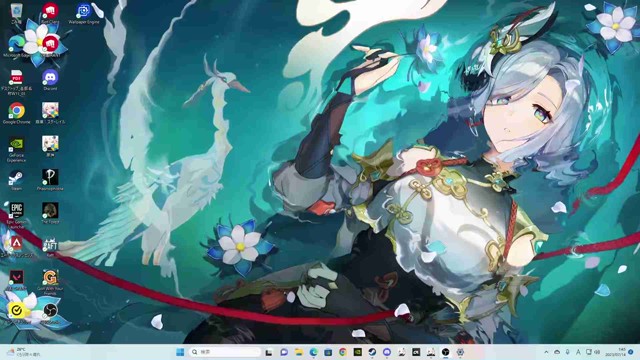Switch IME input mode indicator
The width and height of the screenshot is (640, 360).
coord(578,352)
